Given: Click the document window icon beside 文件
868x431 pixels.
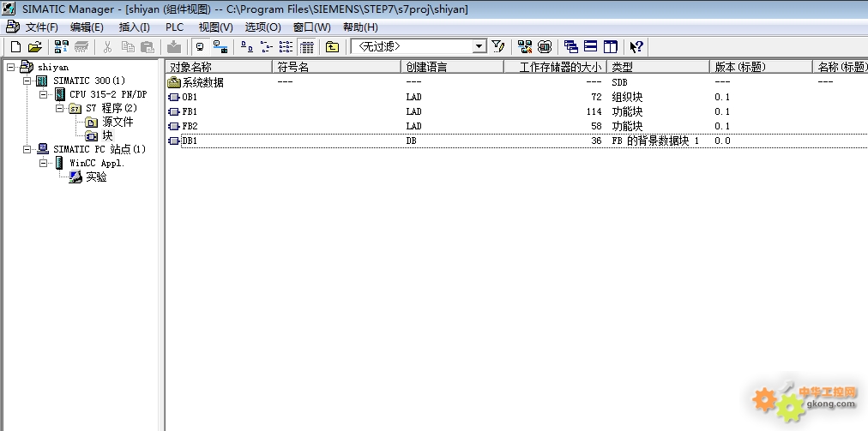Looking at the screenshot, I should point(12,27).
